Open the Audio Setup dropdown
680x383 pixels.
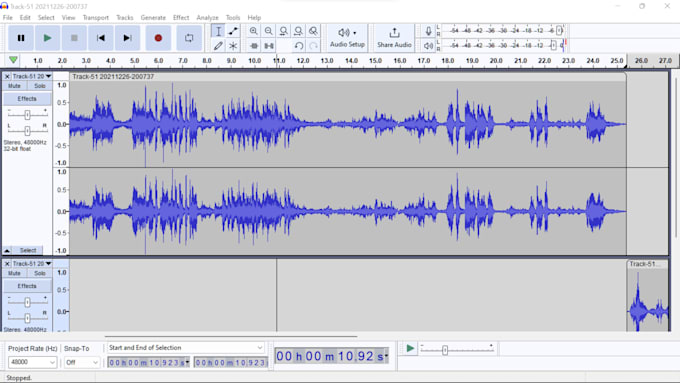tap(347, 38)
